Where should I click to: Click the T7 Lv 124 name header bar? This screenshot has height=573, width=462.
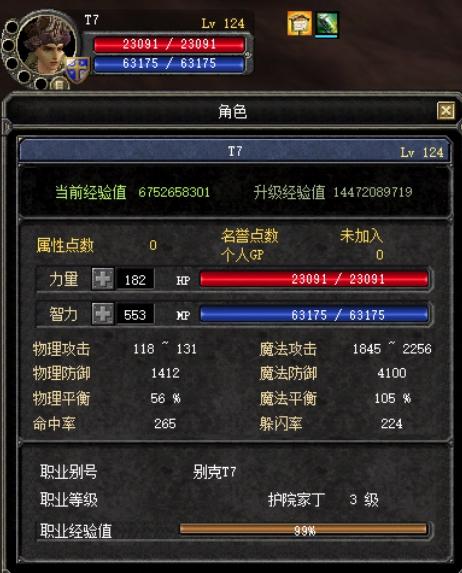[234, 151]
